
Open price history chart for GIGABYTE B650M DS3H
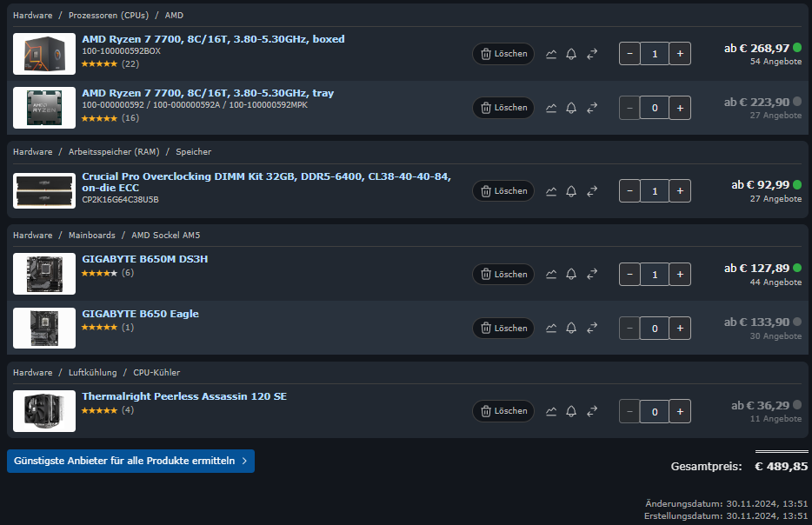pos(551,274)
